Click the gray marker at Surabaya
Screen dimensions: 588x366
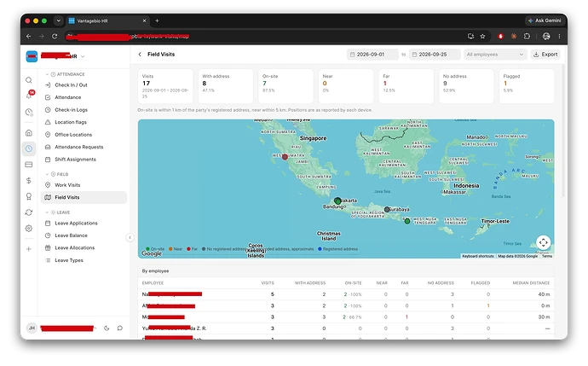(387, 210)
